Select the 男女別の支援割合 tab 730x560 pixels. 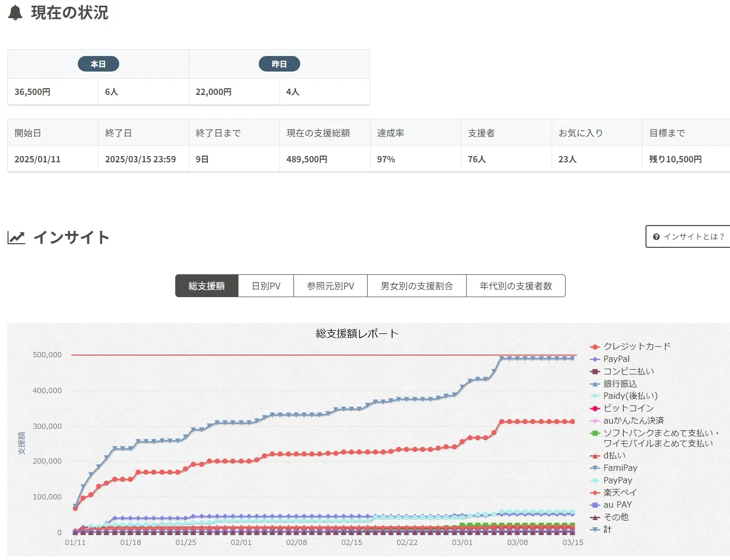pos(416,286)
